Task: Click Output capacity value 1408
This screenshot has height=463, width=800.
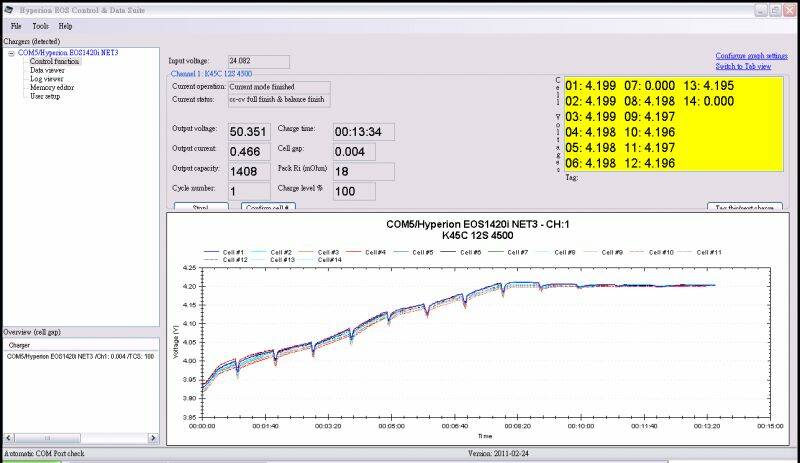Action: [x=249, y=172]
